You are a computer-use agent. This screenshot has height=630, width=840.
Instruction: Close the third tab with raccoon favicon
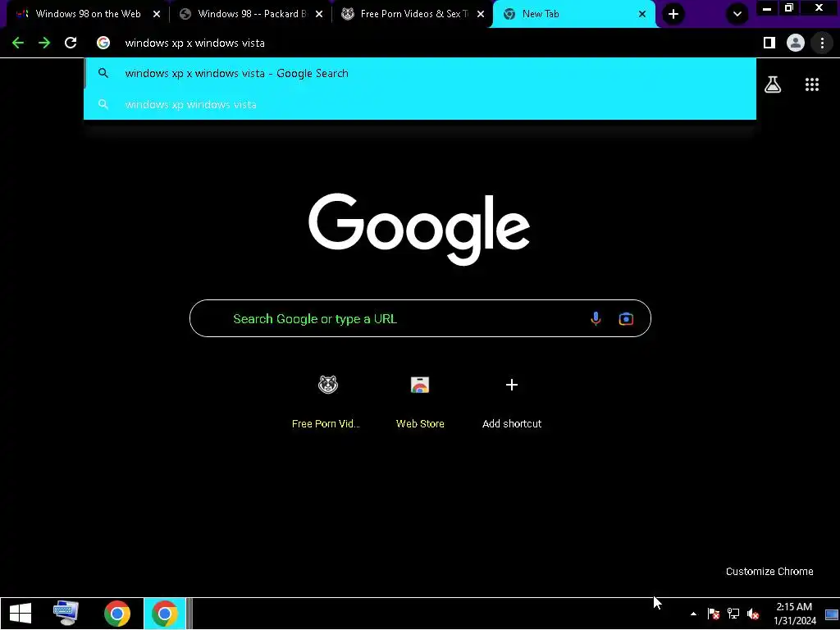pos(481,15)
